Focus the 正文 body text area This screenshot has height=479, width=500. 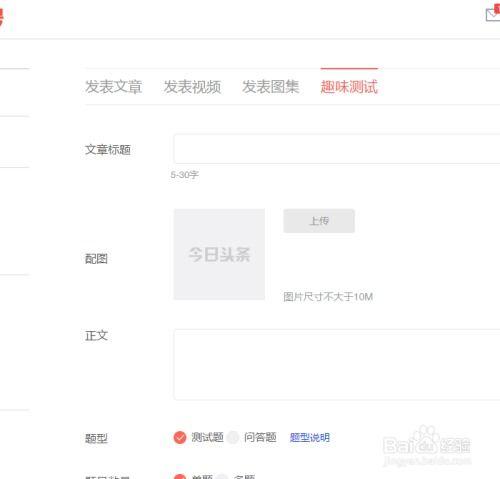[337, 364]
